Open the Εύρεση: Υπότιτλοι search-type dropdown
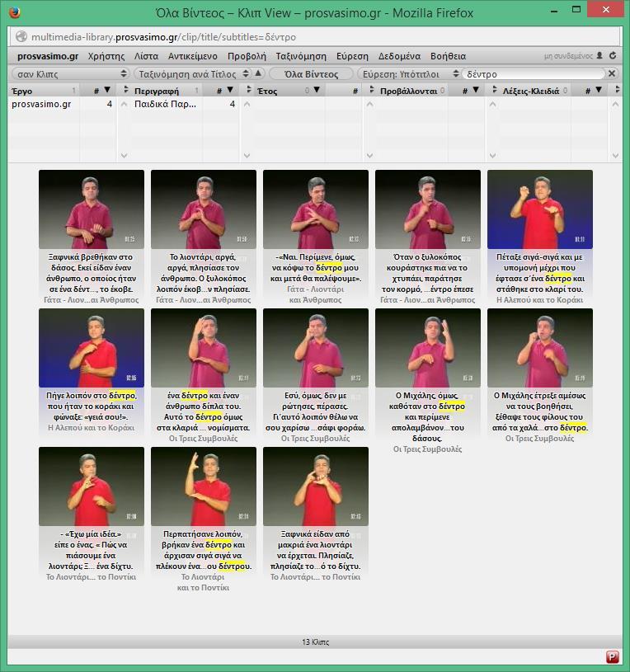 (408, 73)
